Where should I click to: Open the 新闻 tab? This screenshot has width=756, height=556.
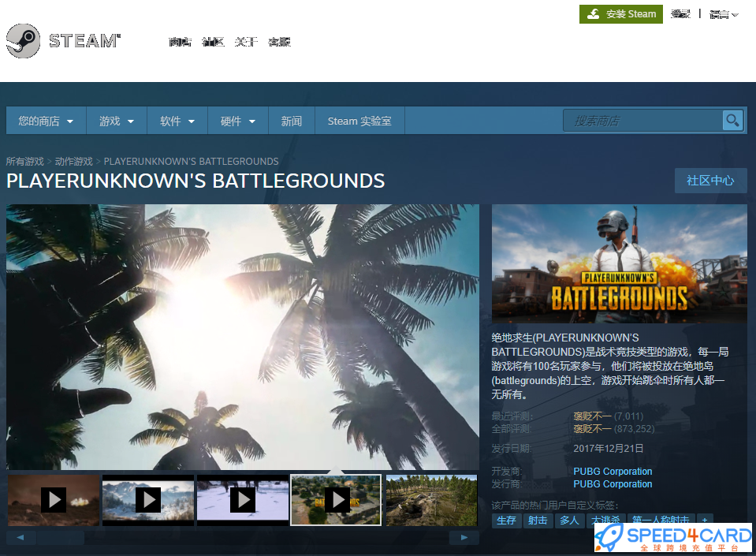click(291, 121)
